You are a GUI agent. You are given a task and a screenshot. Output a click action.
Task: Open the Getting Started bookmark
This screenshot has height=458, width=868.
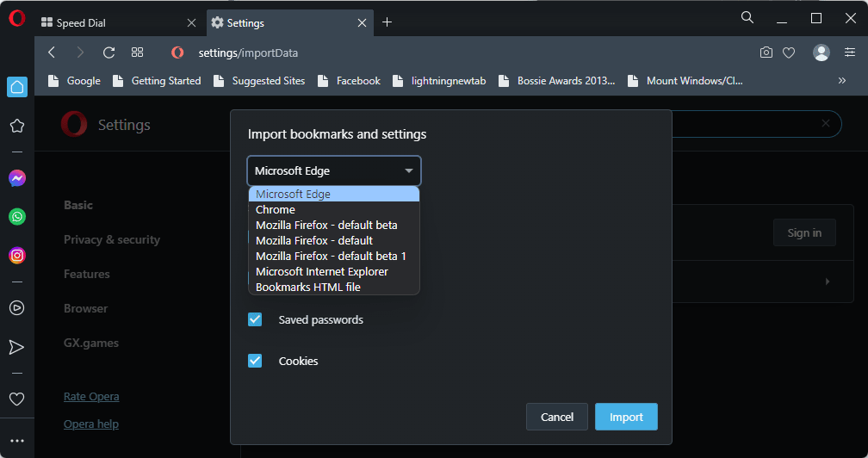tap(157, 81)
